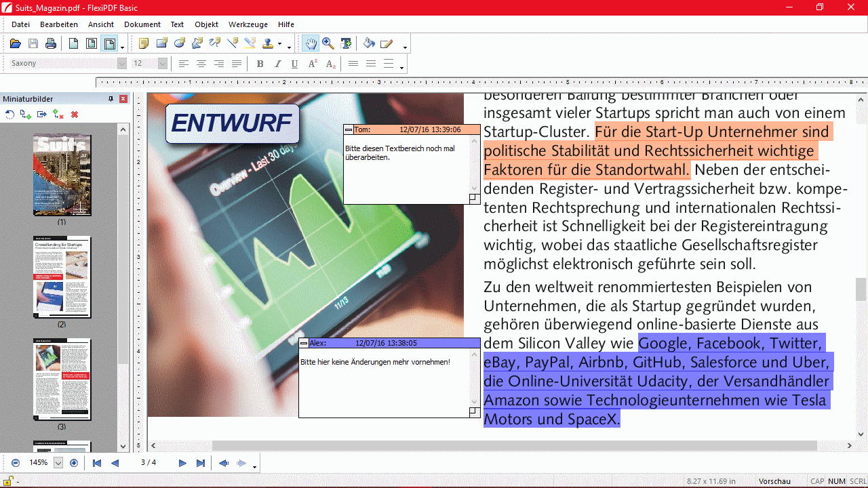Image resolution: width=868 pixels, height=488 pixels.
Task: Select page 2 thumbnail
Action: coord(62,277)
